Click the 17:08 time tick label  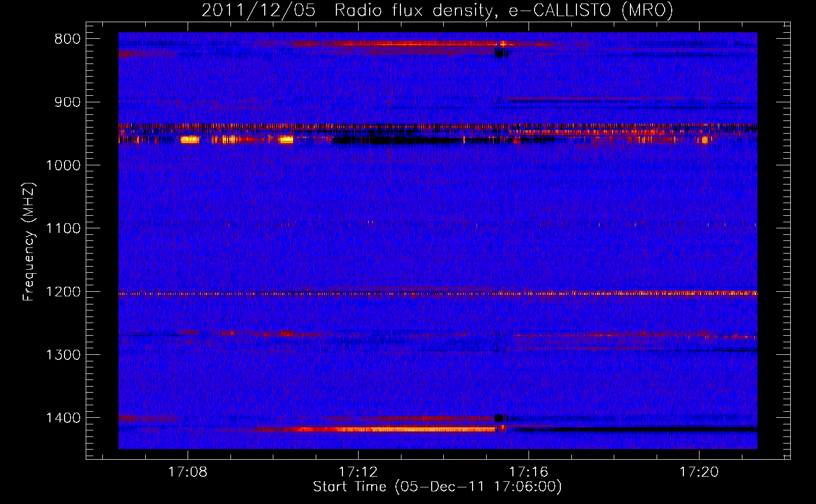(188, 472)
